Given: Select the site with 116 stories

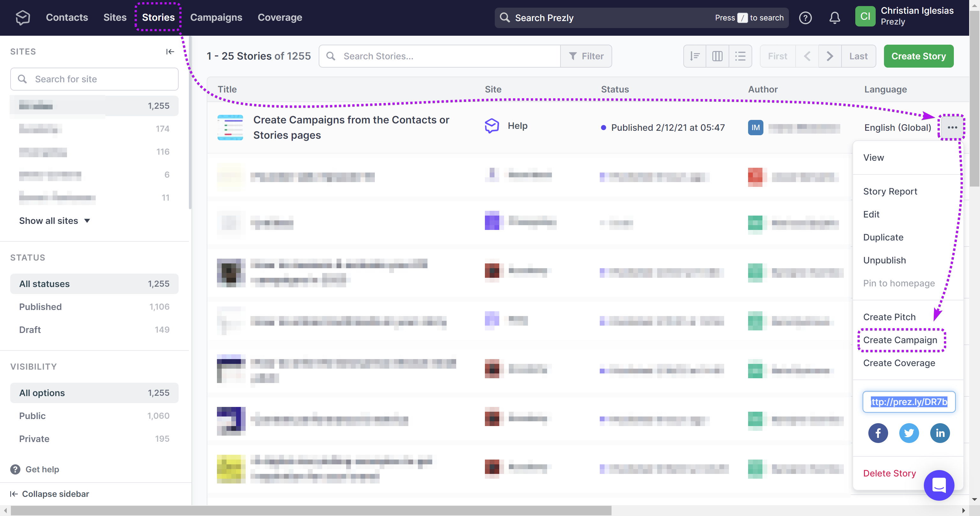Looking at the screenshot, I should (94, 152).
